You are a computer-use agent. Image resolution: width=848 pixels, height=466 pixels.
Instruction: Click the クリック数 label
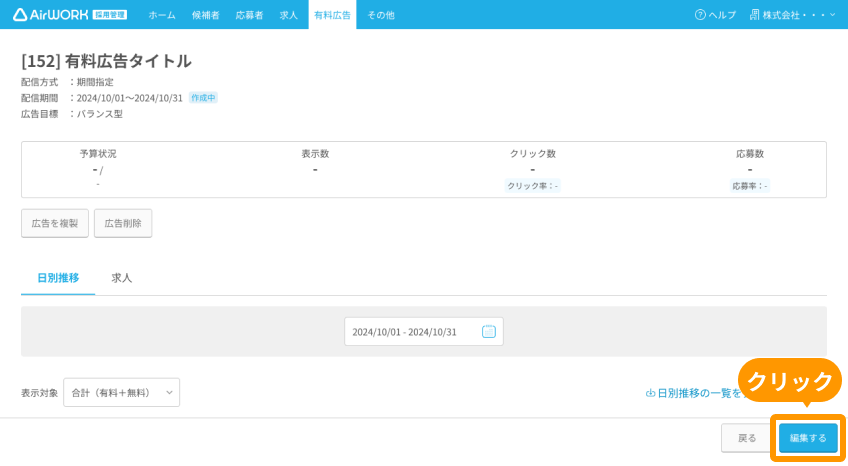(x=533, y=154)
